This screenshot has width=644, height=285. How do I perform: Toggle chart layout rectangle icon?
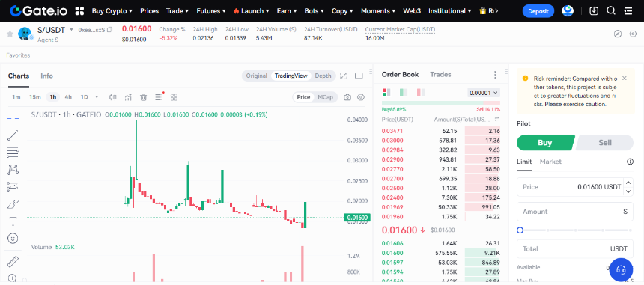click(x=359, y=76)
